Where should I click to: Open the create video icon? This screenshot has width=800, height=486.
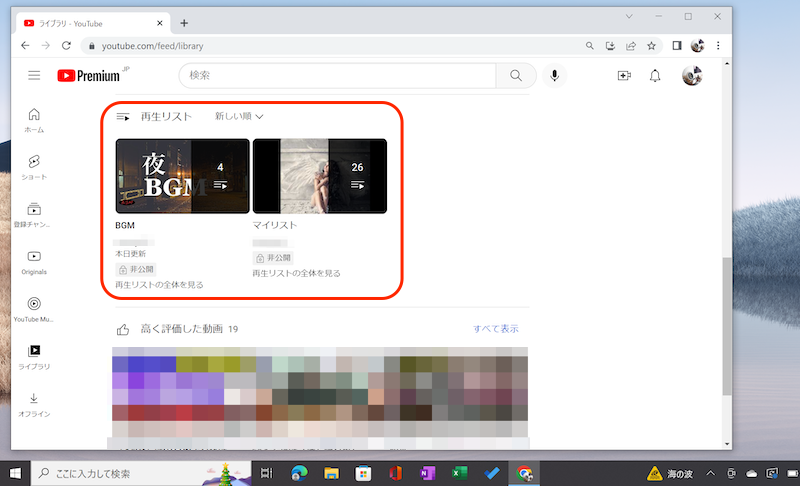[x=624, y=76]
